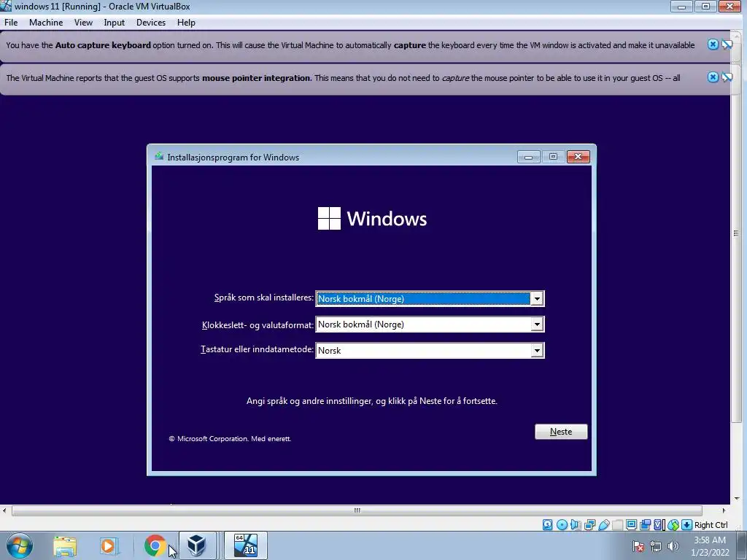This screenshot has width=747, height=560.
Task: Click the Right Ctrl host key label
Action: (711, 525)
